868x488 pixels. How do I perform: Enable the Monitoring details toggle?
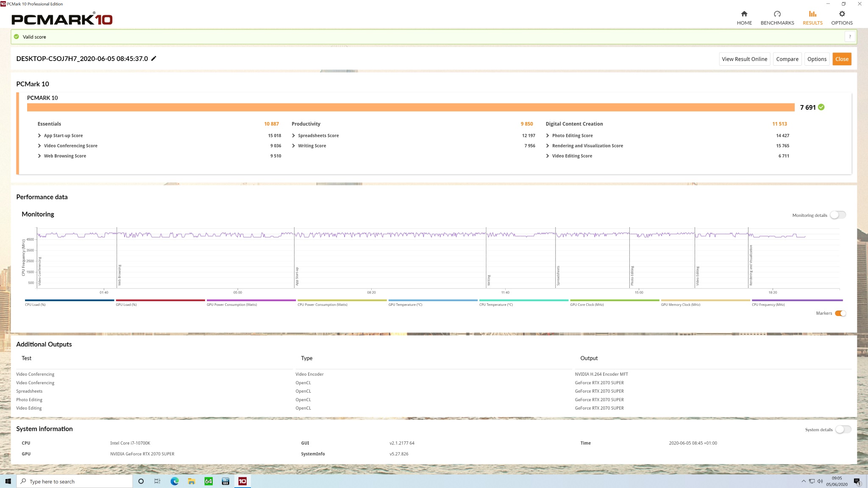point(837,215)
